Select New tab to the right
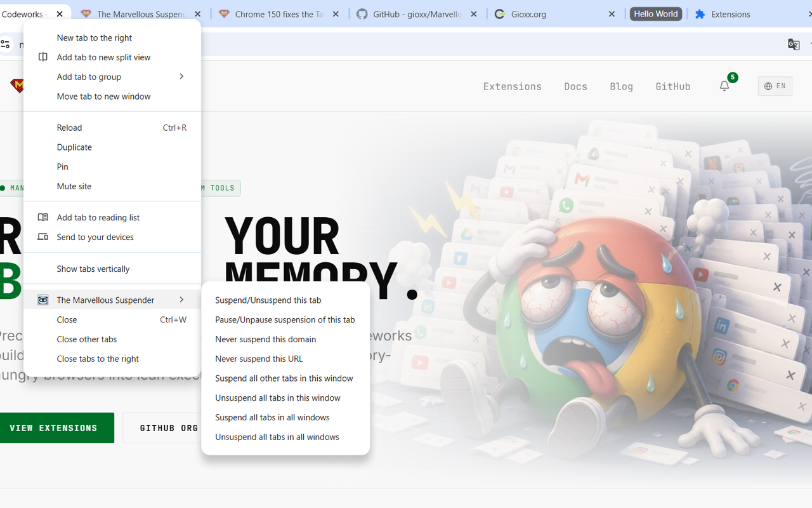The width and height of the screenshot is (812, 508). coord(112,37)
